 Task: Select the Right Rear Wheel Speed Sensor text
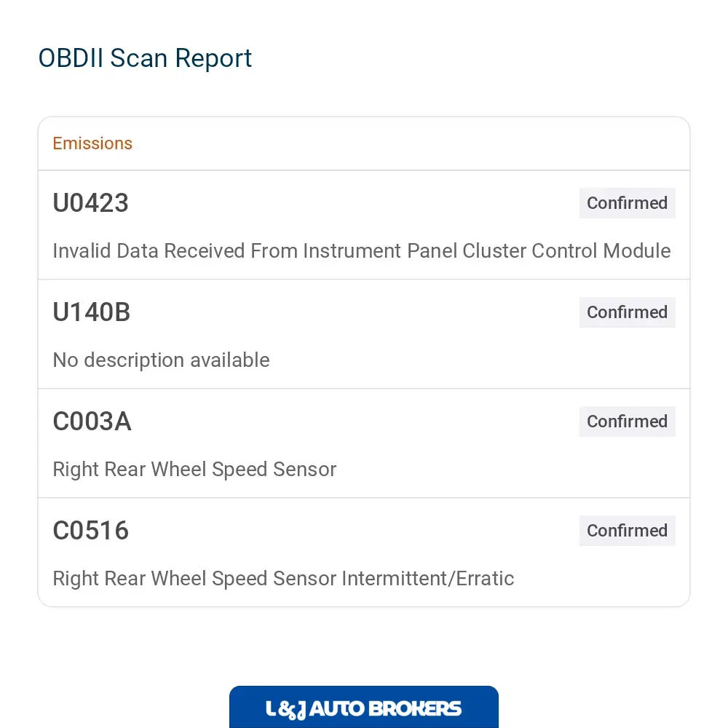click(x=194, y=470)
